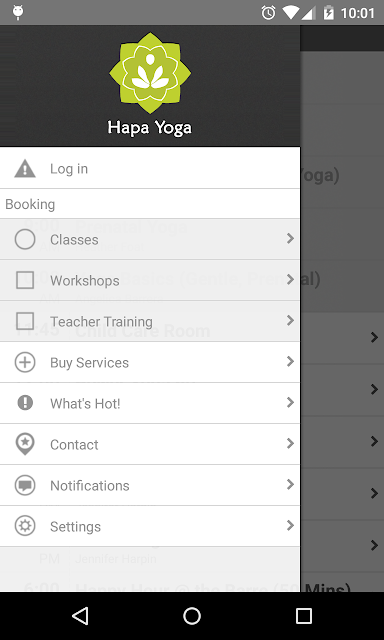Select the circle icon next to Classes
Screen dimensions: 384x640
25,239
